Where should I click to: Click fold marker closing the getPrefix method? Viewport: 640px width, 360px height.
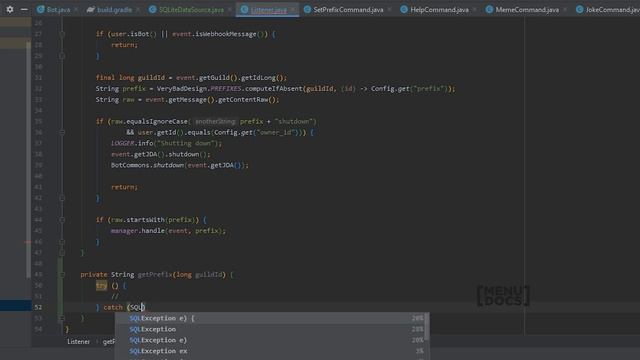pos(62,318)
